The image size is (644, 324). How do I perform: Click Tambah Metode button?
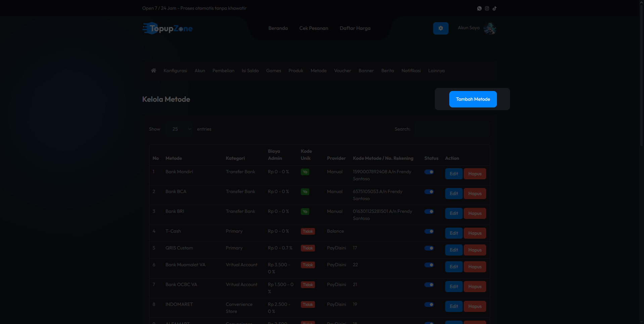pyautogui.click(x=473, y=99)
